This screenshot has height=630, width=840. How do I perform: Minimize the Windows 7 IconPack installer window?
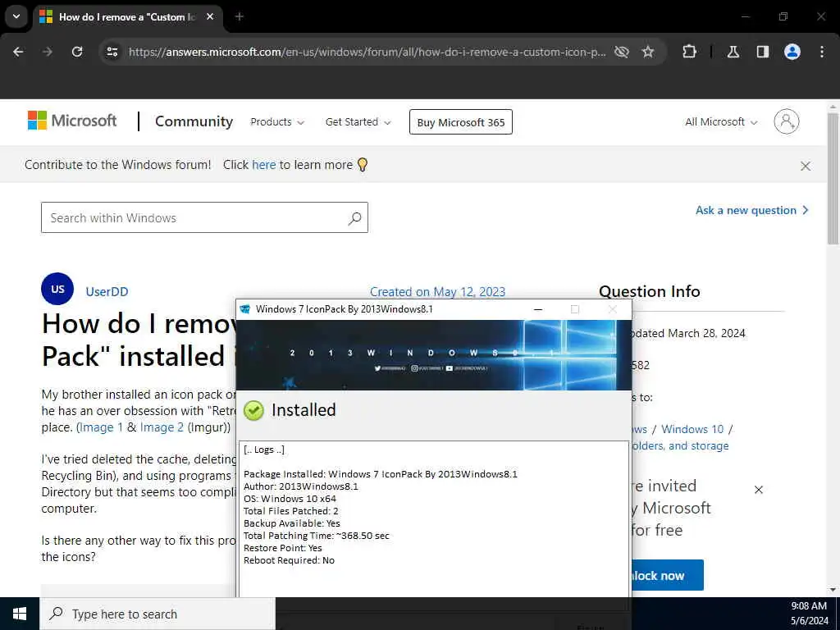tap(538, 309)
